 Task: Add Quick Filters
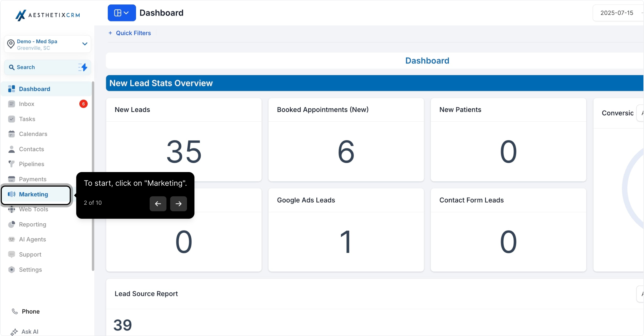coord(130,33)
